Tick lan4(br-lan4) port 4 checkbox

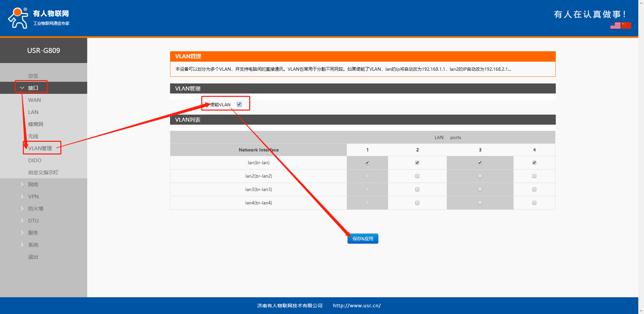[x=534, y=203]
